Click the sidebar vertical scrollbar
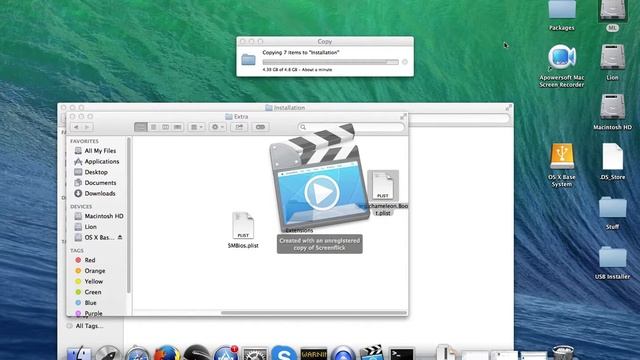 tap(129, 216)
